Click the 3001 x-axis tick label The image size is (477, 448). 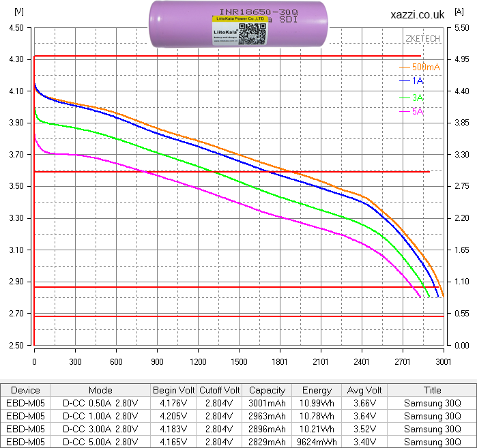444,361
